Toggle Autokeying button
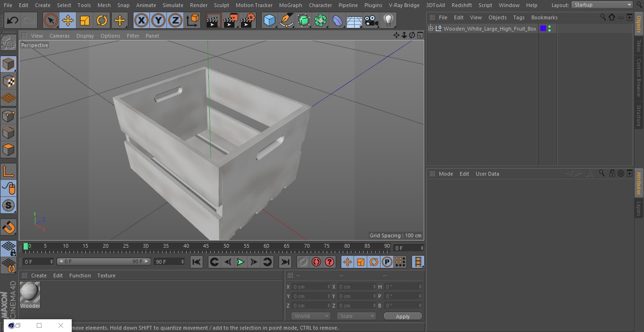Viewport: 644px width, 332px height. click(316, 262)
